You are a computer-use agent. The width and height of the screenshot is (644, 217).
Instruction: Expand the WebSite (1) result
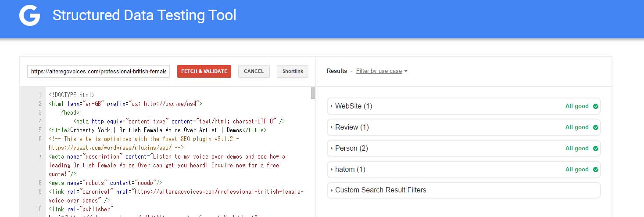tap(464, 106)
